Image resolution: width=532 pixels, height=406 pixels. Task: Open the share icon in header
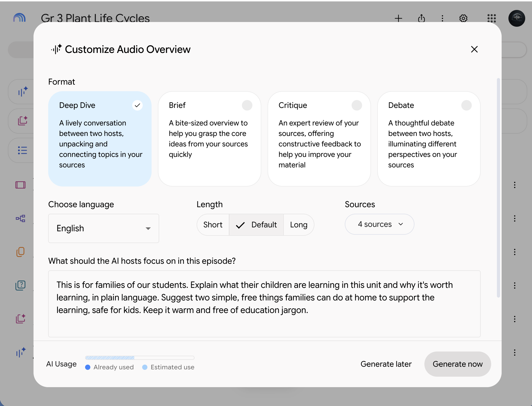(x=421, y=18)
